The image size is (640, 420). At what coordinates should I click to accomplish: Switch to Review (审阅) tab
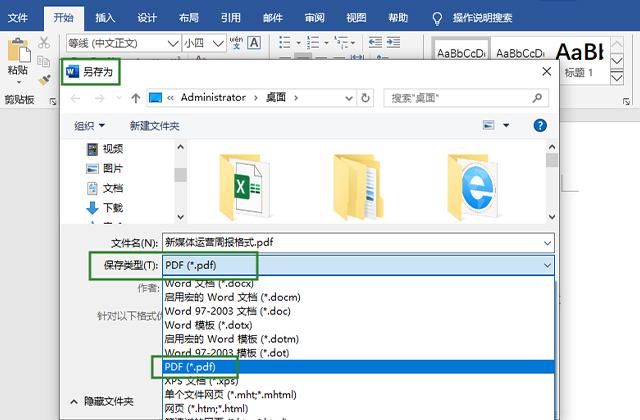pos(314,18)
